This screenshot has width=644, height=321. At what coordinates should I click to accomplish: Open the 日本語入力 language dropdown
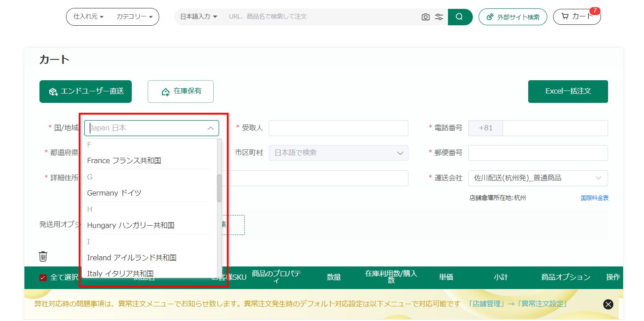tap(199, 17)
